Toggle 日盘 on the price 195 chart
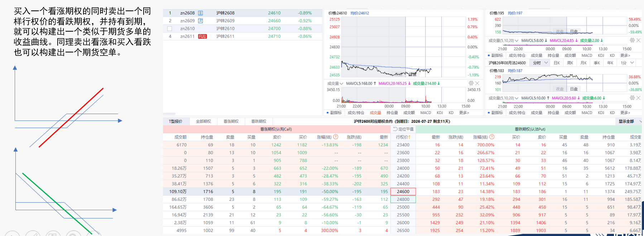Viewport: 644px width, 236px height. [x=574, y=32]
